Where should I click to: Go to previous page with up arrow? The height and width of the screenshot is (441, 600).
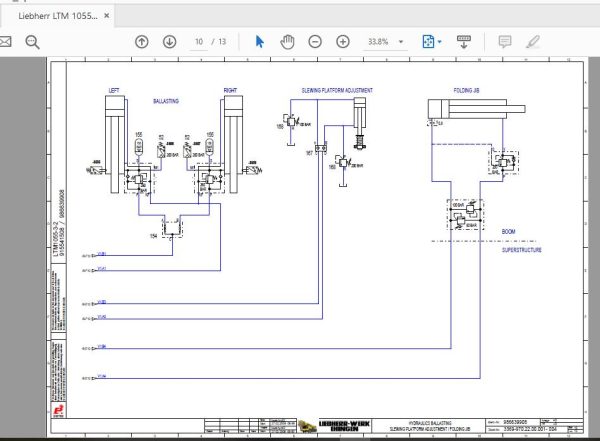[141, 42]
